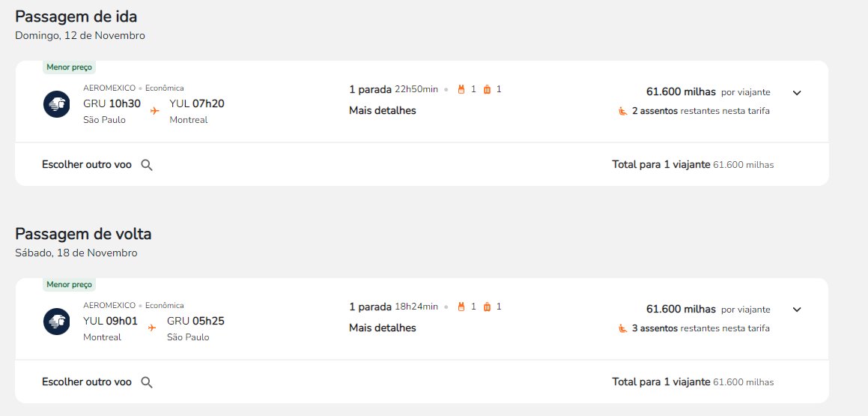
Task: Click the Aeromexico logo on return flight
Action: [x=56, y=322]
